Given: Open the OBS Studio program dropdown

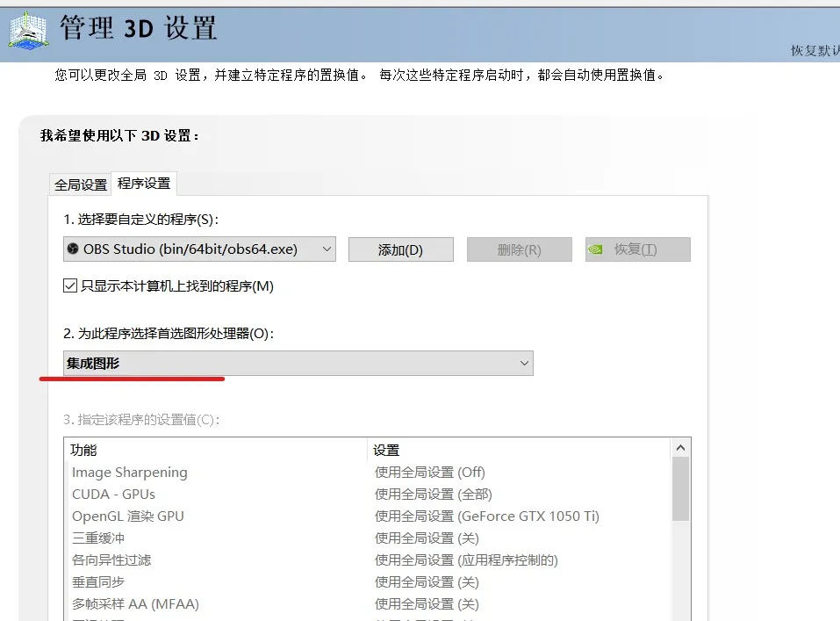Looking at the screenshot, I should (x=199, y=249).
